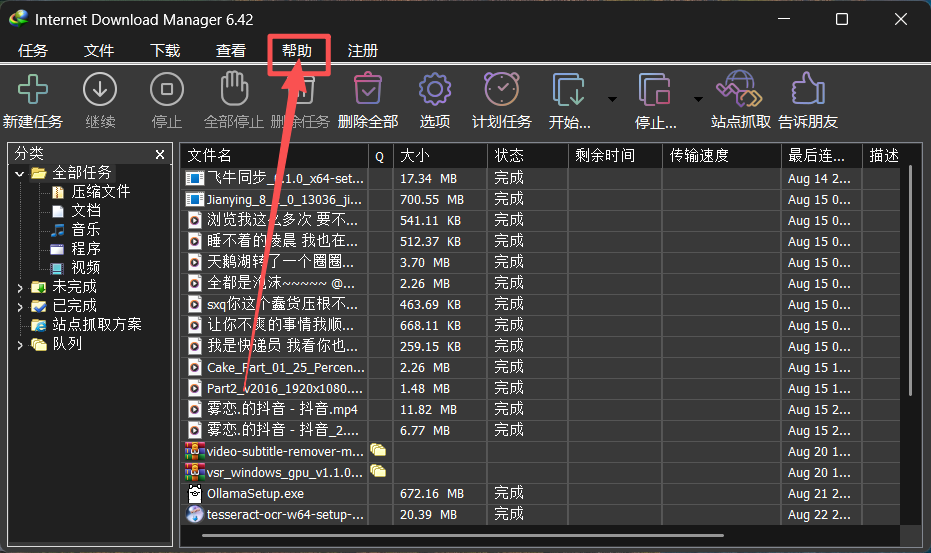This screenshot has height=553, width=931.
Task: Click the 停止 queue stop icon
Action: (654, 89)
